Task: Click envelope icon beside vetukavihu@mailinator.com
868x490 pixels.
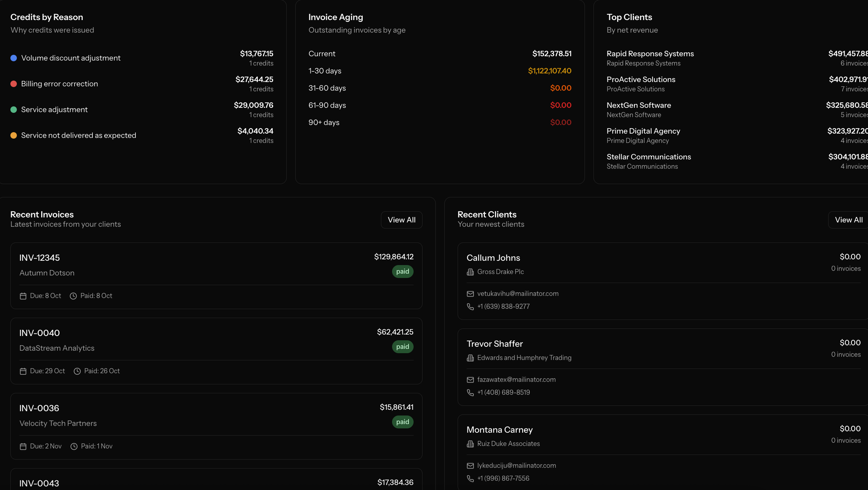Action: click(470, 294)
